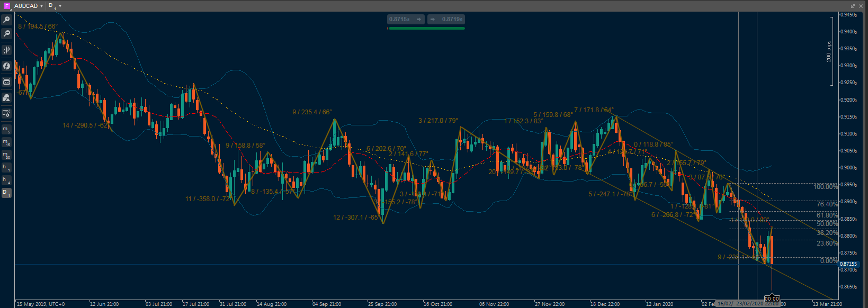868x308 pixels.
Task: Select the D1 timeframe button in sidebar
Action: pos(6,193)
